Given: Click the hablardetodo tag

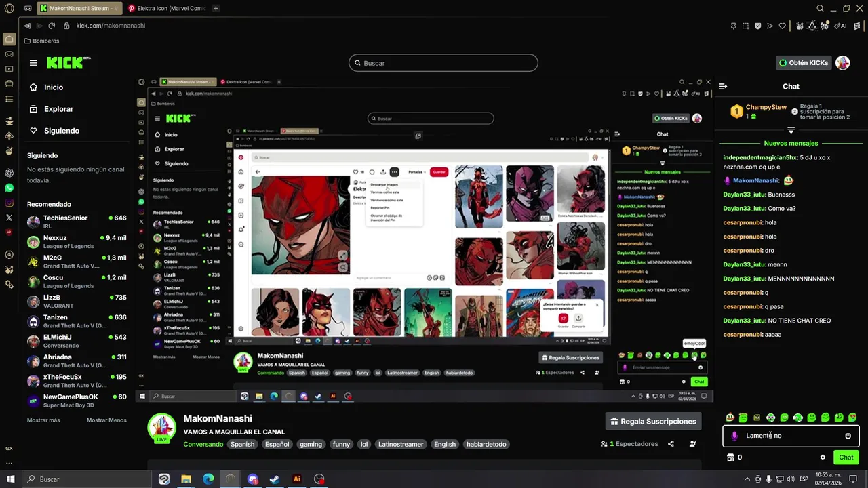Looking at the screenshot, I should click(486, 444).
